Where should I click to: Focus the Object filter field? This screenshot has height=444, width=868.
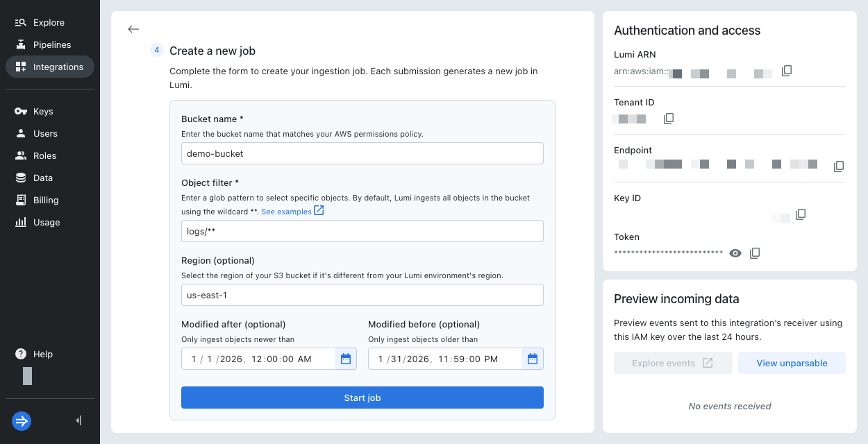(362, 231)
